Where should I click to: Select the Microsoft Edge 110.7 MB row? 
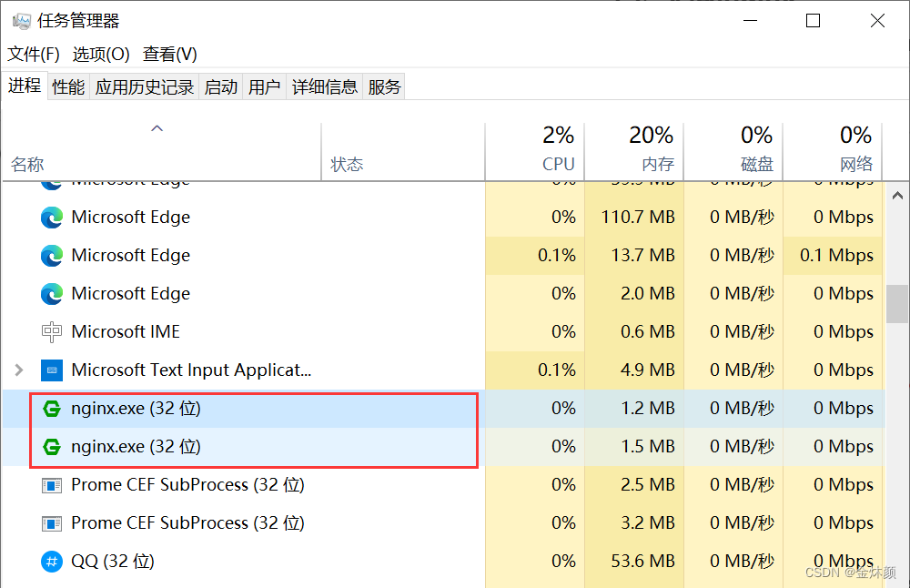tap(443, 218)
